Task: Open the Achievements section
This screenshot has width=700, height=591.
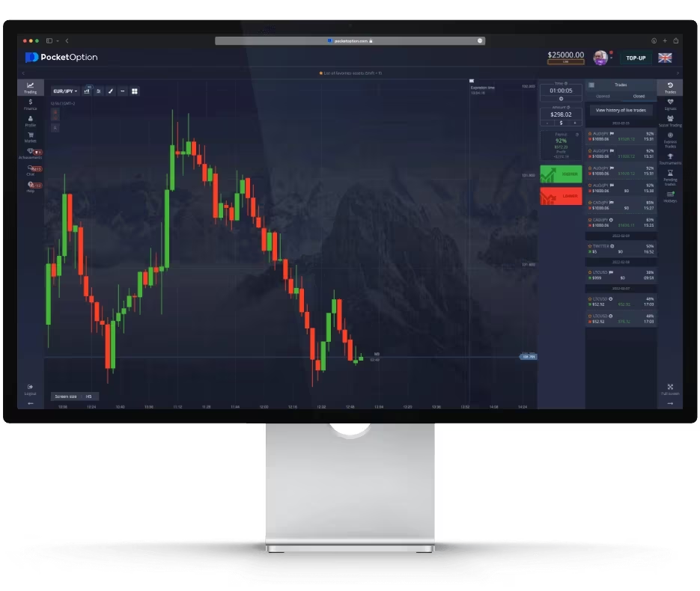Action: coord(31,153)
